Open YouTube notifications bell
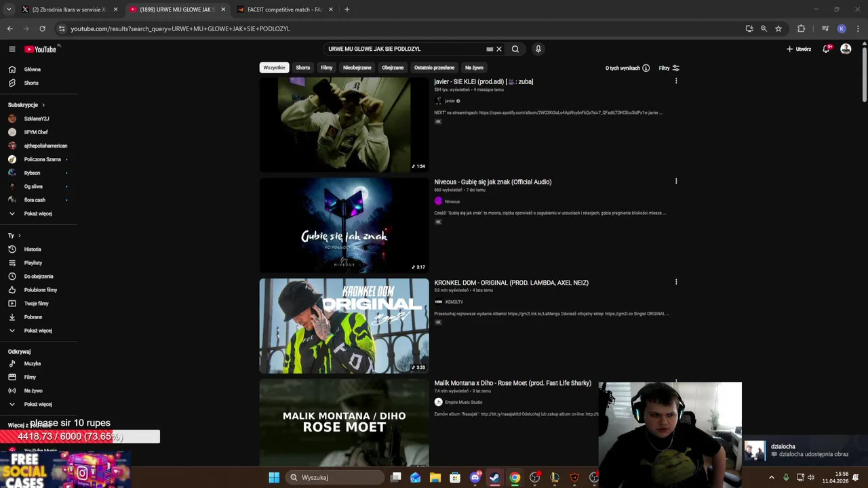 coord(827,49)
